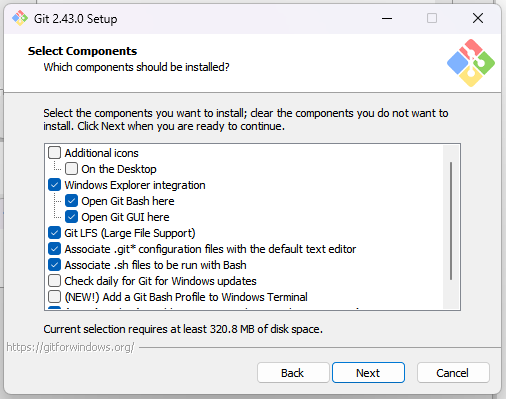Image resolution: width=506 pixels, height=399 pixels.
Task: Cancel the Git setup
Action: [453, 373]
